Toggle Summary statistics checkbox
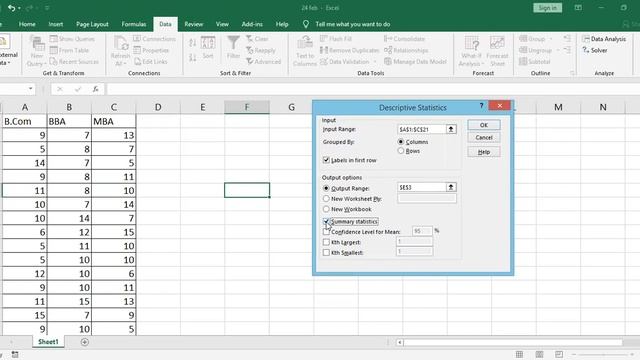 [x=326, y=222]
